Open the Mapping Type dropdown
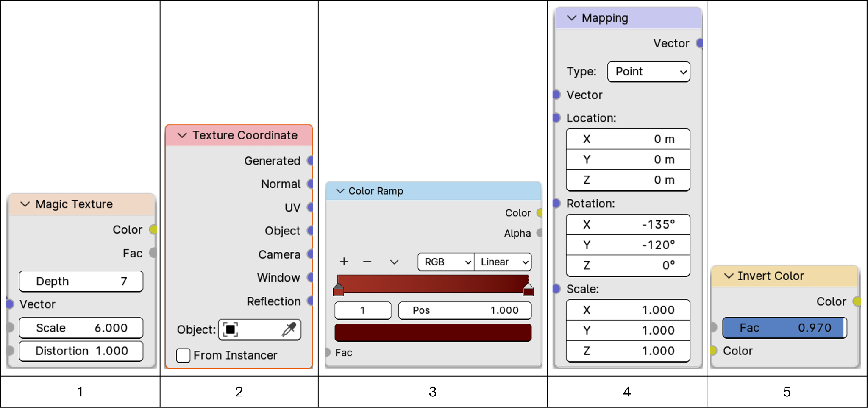Image resolution: width=868 pixels, height=410 pixels. point(648,72)
